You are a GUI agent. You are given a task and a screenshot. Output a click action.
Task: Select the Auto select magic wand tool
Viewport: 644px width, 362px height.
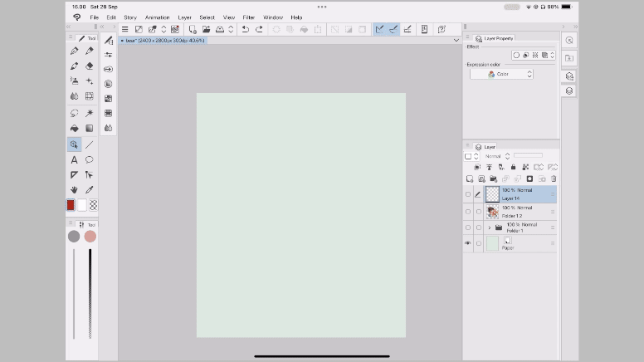(x=90, y=112)
